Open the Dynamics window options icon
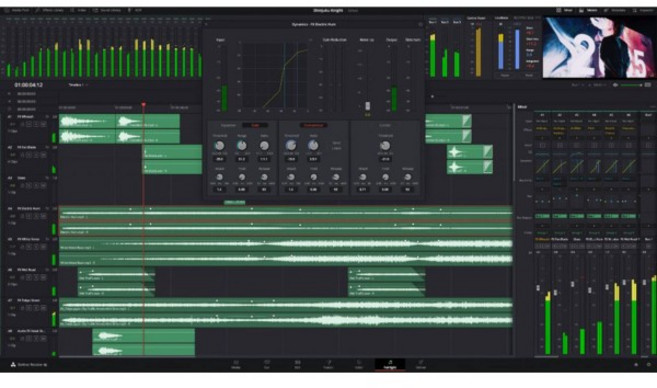The image size is (657, 388). [x=420, y=25]
